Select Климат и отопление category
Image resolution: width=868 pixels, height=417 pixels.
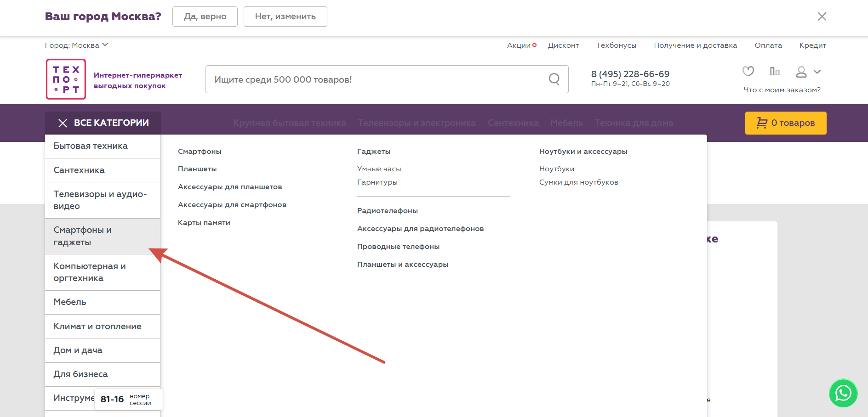103,327
